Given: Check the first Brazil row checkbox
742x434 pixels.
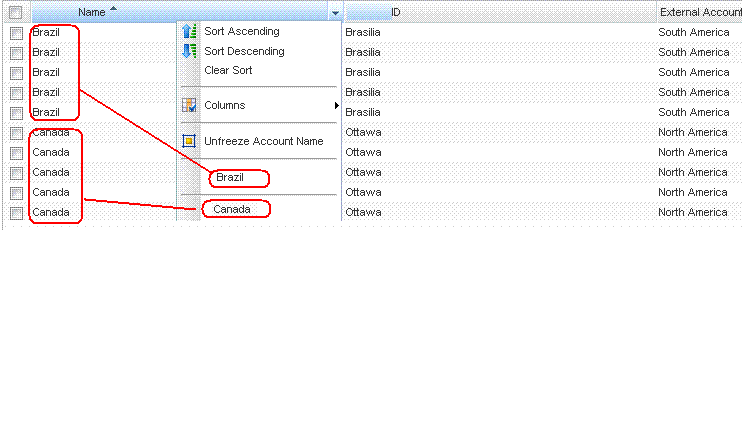Looking at the screenshot, I should [x=16, y=33].
